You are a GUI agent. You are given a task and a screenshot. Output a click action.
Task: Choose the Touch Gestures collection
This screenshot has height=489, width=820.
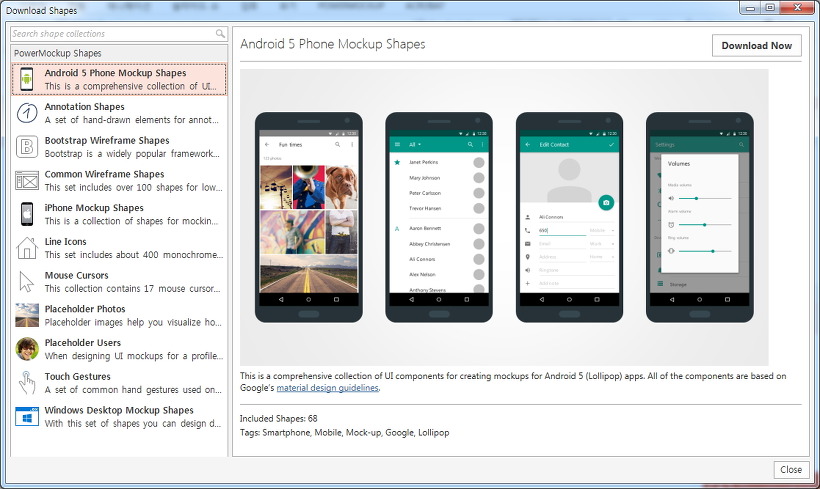point(119,383)
